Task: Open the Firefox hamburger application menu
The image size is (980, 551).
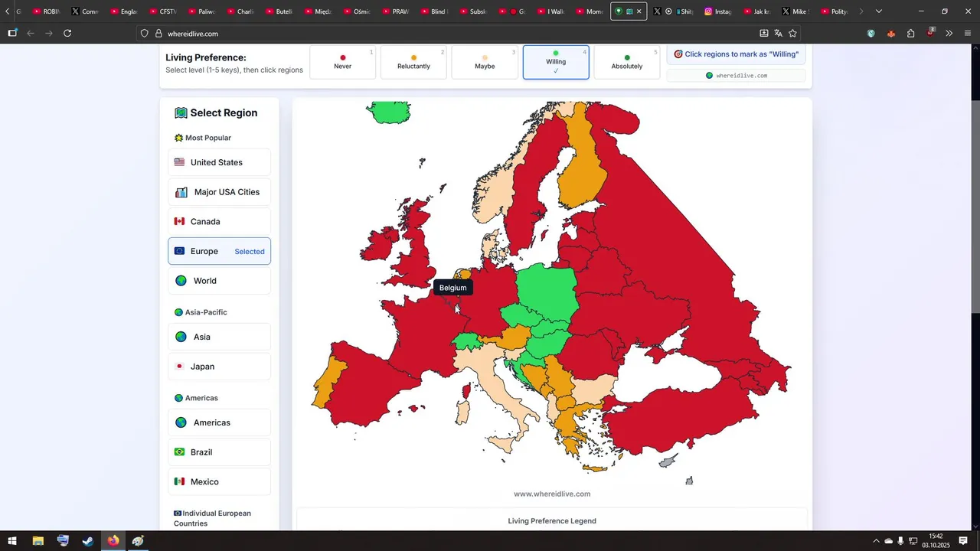Action: [968, 34]
